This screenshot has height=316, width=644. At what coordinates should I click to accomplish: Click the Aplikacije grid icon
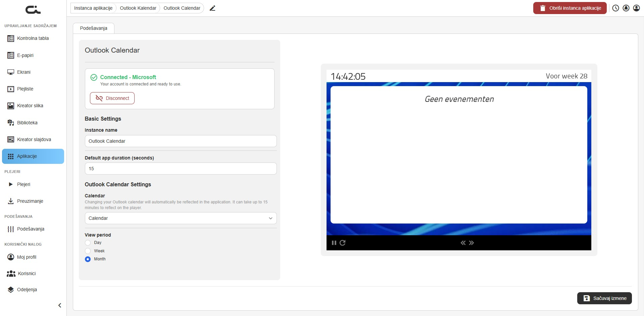[x=11, y=156]
